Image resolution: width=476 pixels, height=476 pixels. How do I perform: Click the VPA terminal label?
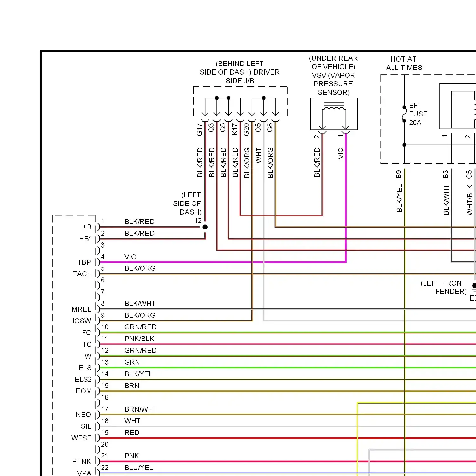pos(84,473)
